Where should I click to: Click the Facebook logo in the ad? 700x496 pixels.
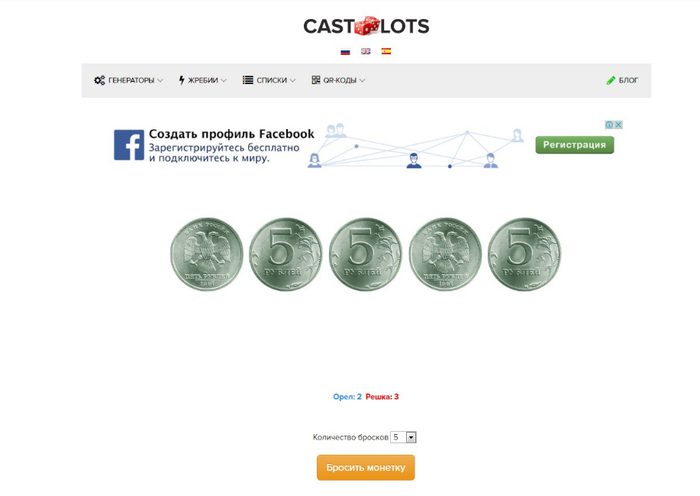(x=129, y=145)
